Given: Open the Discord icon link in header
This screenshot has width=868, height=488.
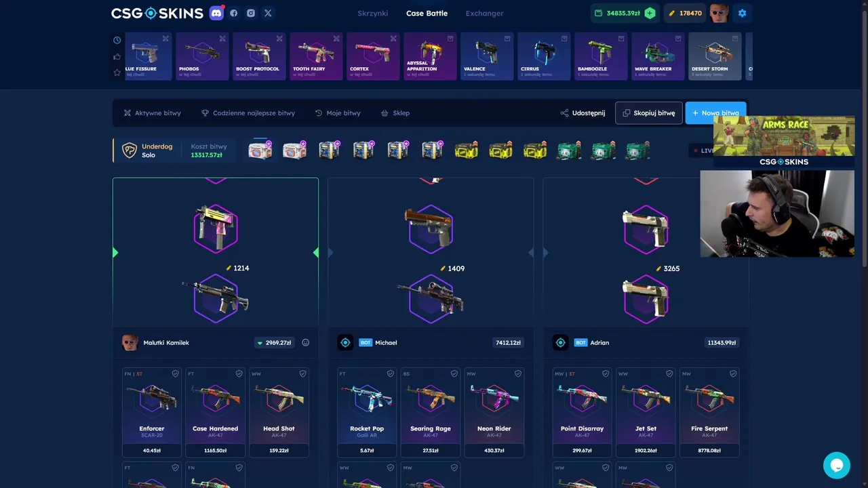Looking at the screenshot, I should [216, 13].
